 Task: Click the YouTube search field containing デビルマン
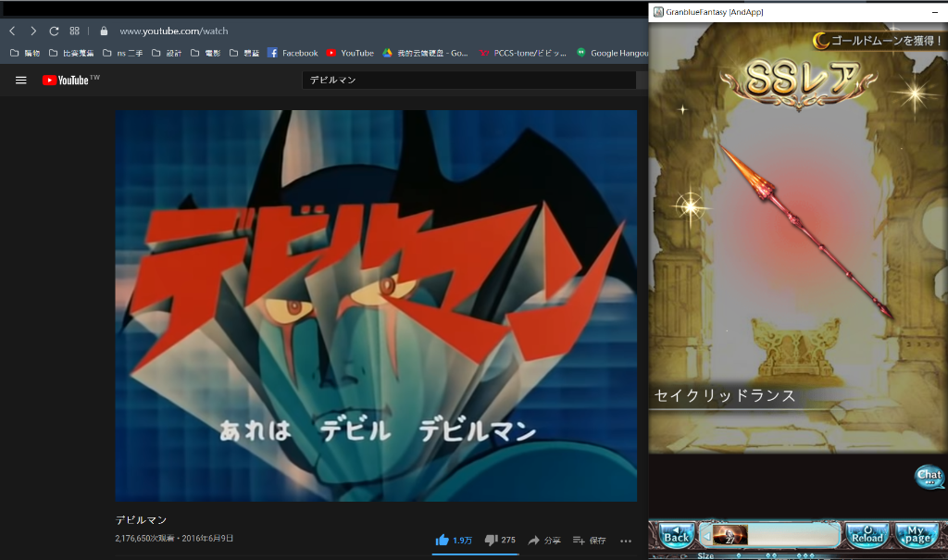(x=468, y=80)
